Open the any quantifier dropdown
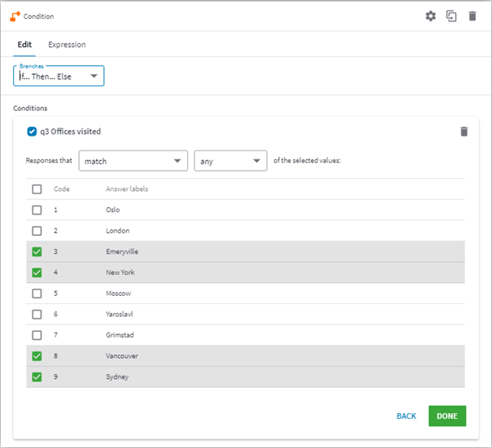Image resolution: width=492 pixels, height=448 pixels. point(231,161)
